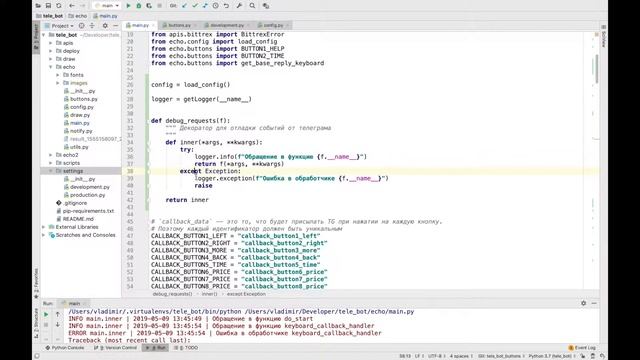Stop process using Run panel stop icon
Screen dimensions: 640x360
(46, 324)
